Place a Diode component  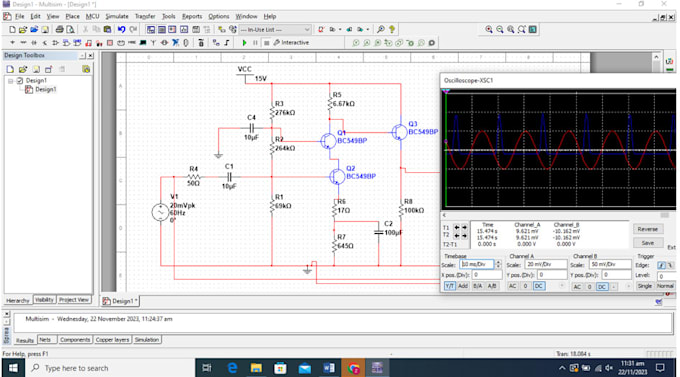[34, 43]
